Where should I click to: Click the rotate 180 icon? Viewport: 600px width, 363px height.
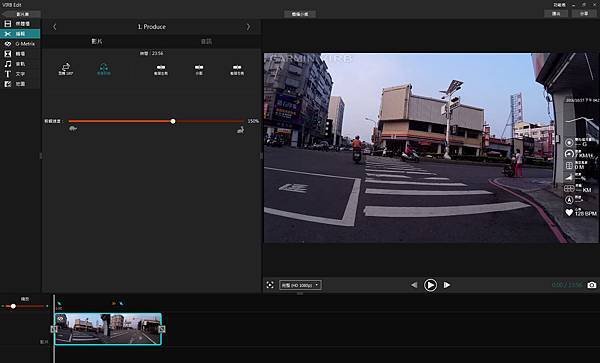(66, 69)
